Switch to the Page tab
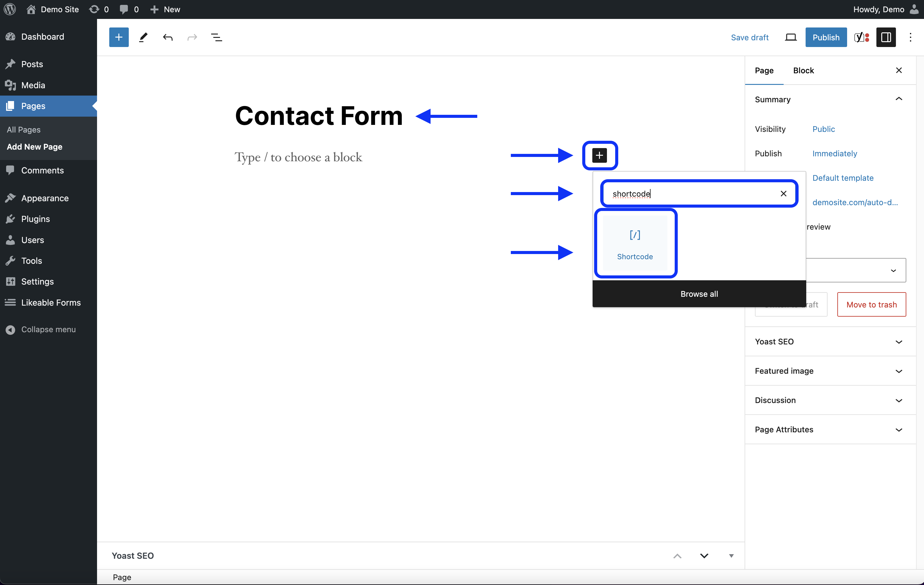 tap(764, 70)
